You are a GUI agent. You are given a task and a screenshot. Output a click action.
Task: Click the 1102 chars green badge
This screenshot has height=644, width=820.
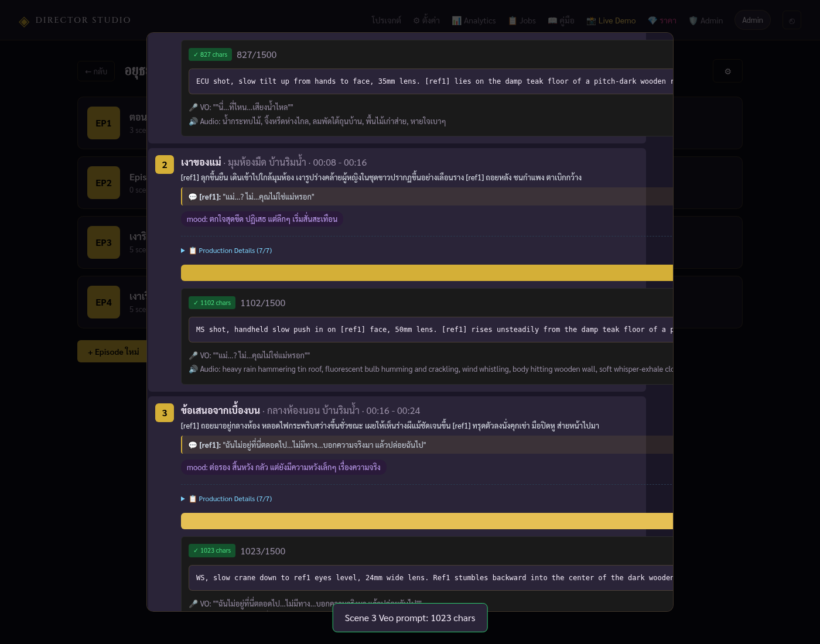pyautogui.click(x=212, y=303)
